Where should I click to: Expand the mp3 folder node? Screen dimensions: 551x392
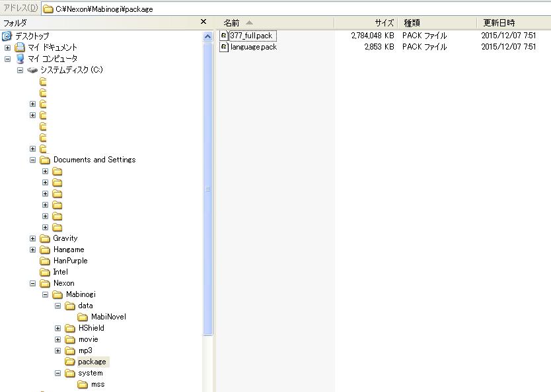[x=58, y=350]
